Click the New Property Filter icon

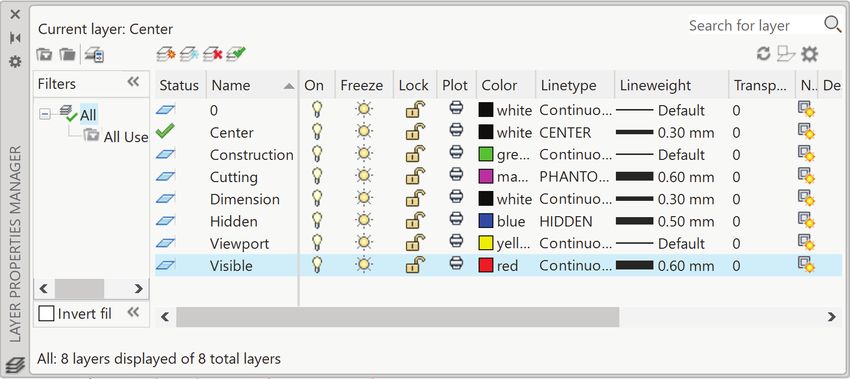click(x=44, y=54)
